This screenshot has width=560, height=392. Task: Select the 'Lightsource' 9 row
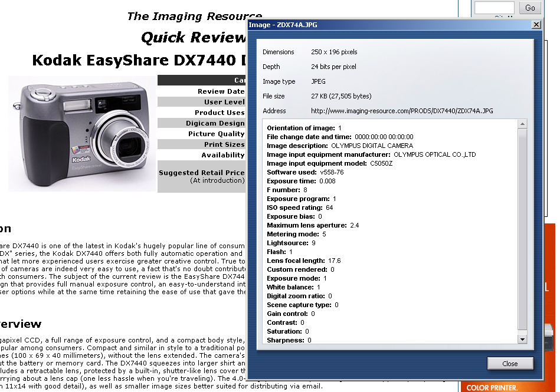[291, 243]
